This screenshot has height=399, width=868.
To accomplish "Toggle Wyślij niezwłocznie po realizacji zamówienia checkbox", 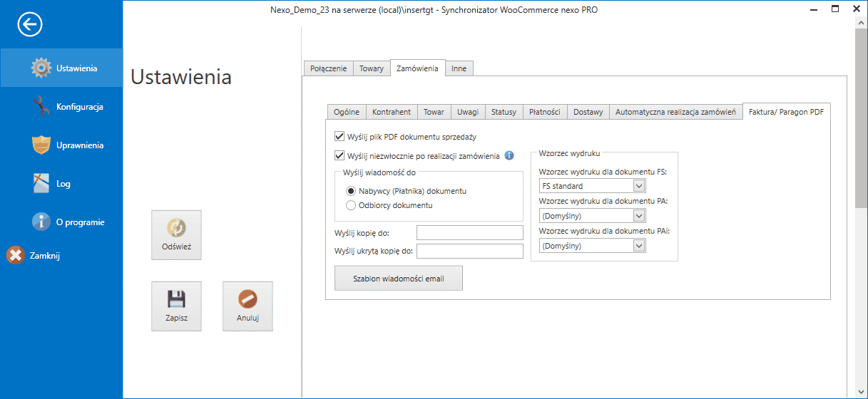I will pyautogui.click(x=339, y=155).
